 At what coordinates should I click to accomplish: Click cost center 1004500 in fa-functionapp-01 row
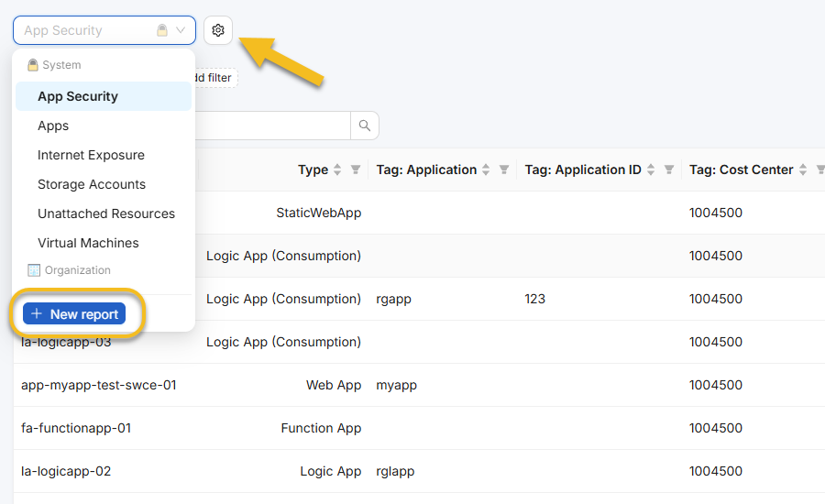click(716, 428)
